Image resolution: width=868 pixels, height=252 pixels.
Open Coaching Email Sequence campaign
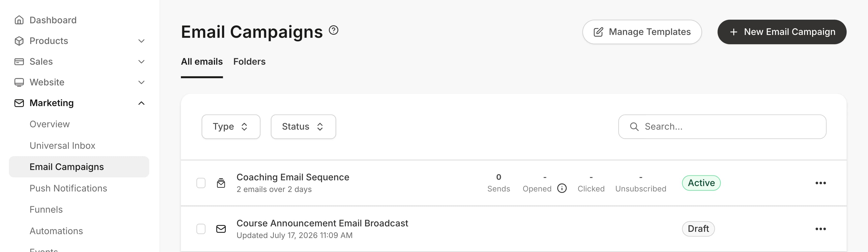pyautogui.click(x=293, y=177)
